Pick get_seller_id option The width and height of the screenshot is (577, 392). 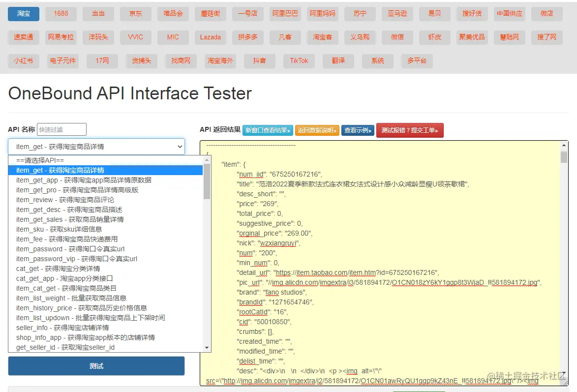pos(105,347)
